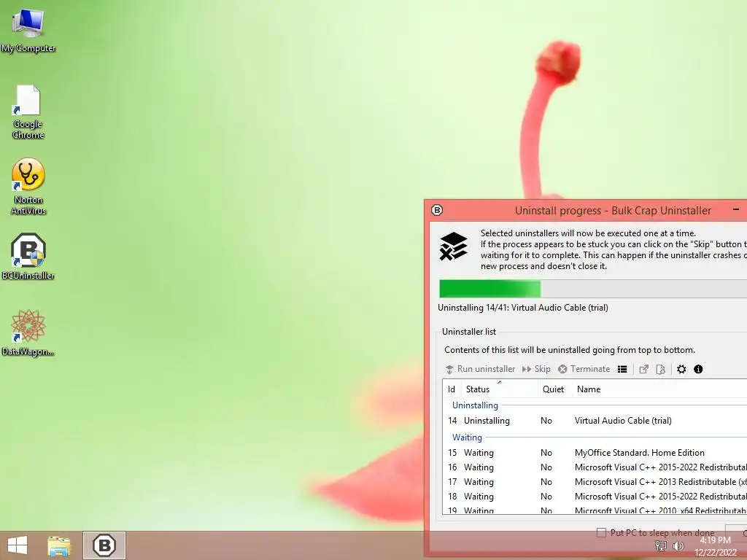Click the BCU logo in the title bar
Image resolution: width=747 pixels, height=560 pixels.
pos(437,210)
